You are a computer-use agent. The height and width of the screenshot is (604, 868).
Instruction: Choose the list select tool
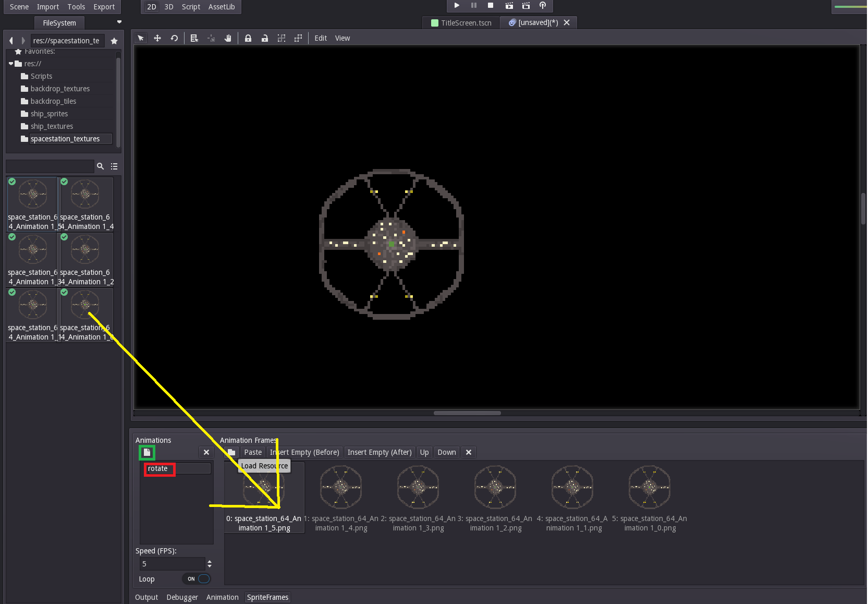pyautogui.click(x=194, y=38)
